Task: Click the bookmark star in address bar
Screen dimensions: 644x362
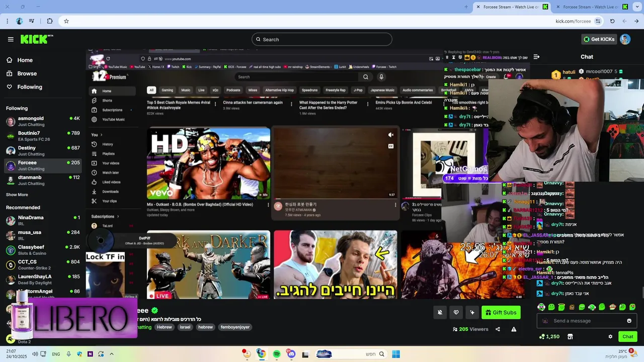Action: (x=66, y=21)
